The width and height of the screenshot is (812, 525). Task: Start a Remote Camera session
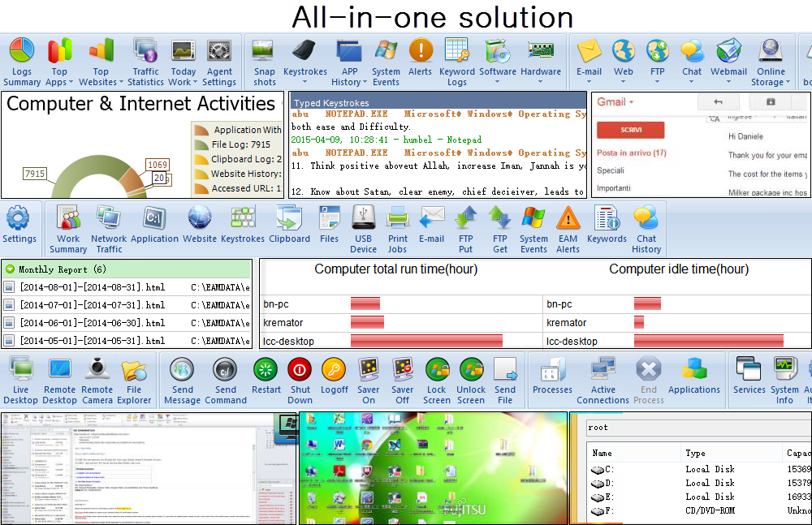point(97,379)
